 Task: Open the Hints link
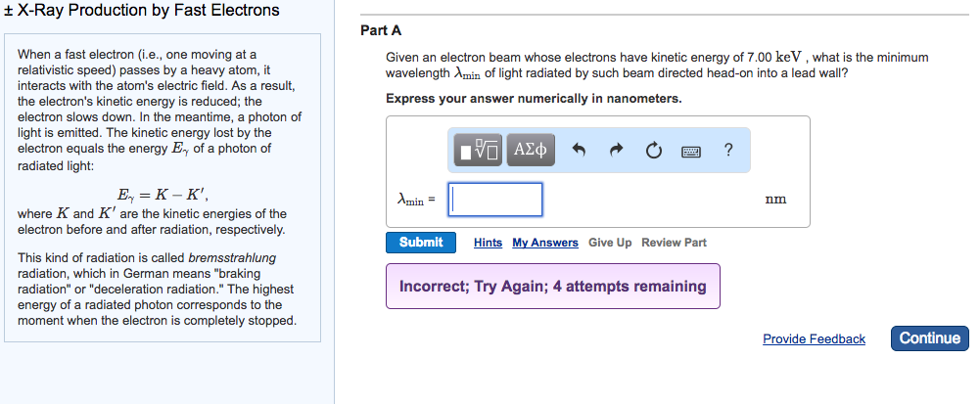coord(488,243)
